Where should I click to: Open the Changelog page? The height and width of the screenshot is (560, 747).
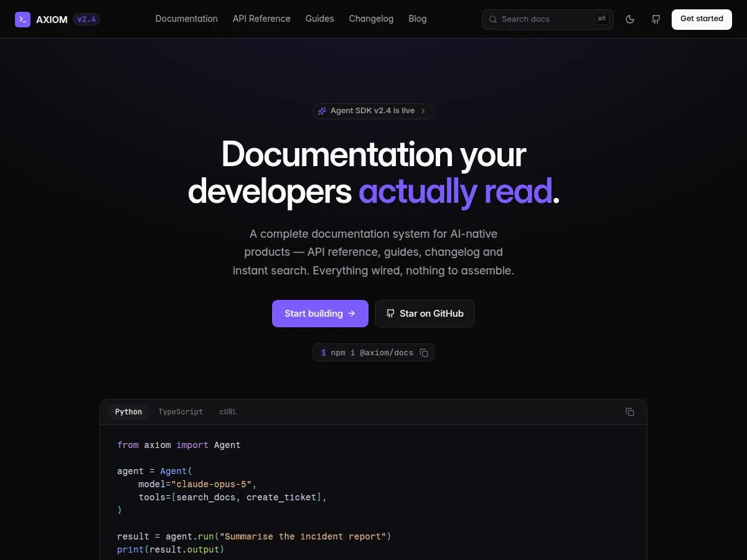click(371, 19)
